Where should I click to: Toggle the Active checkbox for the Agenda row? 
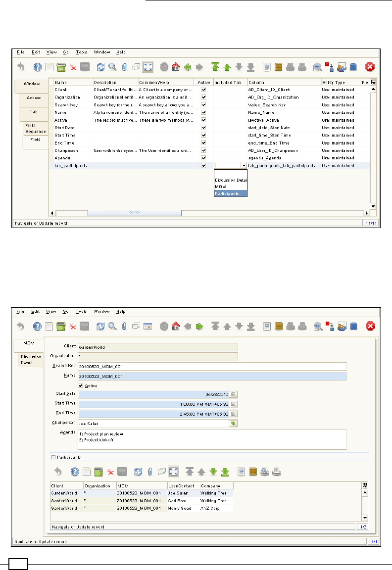click(203, 158)
